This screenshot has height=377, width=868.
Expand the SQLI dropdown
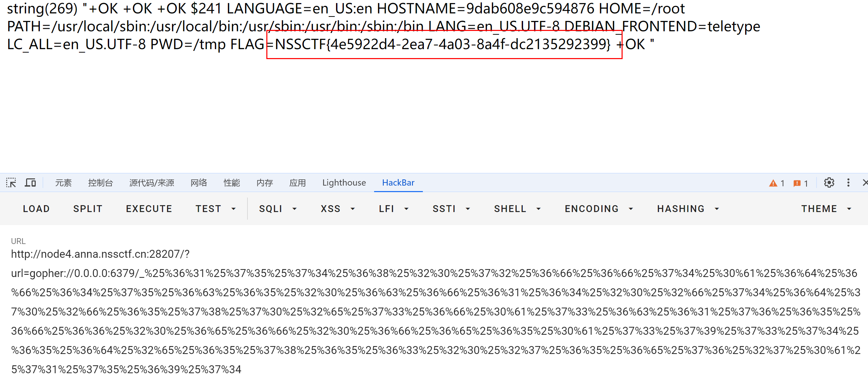[x=278, y=209]
